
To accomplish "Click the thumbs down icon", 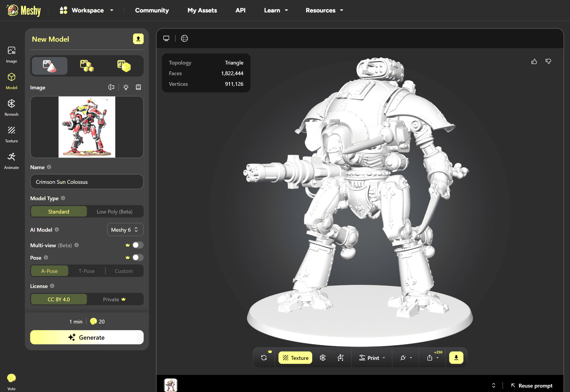I will pos(548,61).
